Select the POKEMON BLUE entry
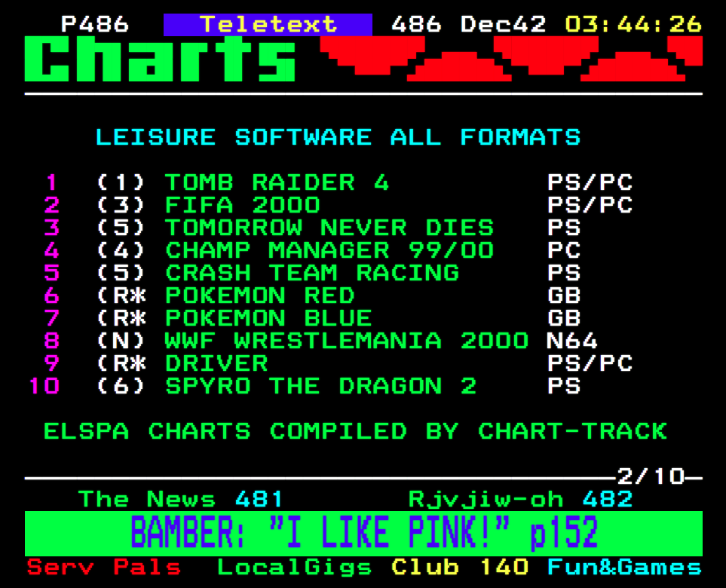This screenshot has height=588, width=726. coord(268,319)
